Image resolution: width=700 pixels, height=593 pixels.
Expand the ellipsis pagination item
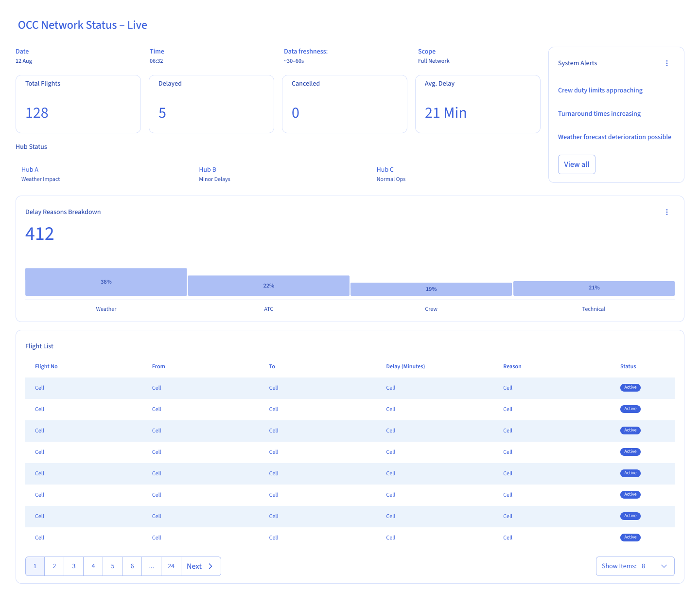tap(151, 566)
